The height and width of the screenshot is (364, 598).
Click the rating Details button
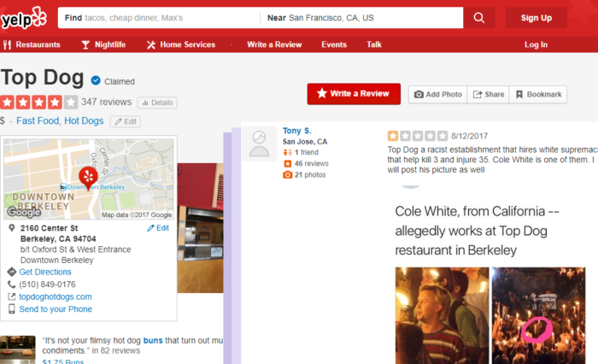pos(157,103)
